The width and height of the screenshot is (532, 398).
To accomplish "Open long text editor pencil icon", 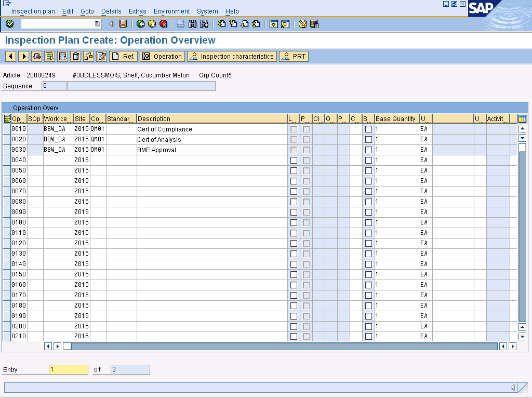I will pos(101,56).
